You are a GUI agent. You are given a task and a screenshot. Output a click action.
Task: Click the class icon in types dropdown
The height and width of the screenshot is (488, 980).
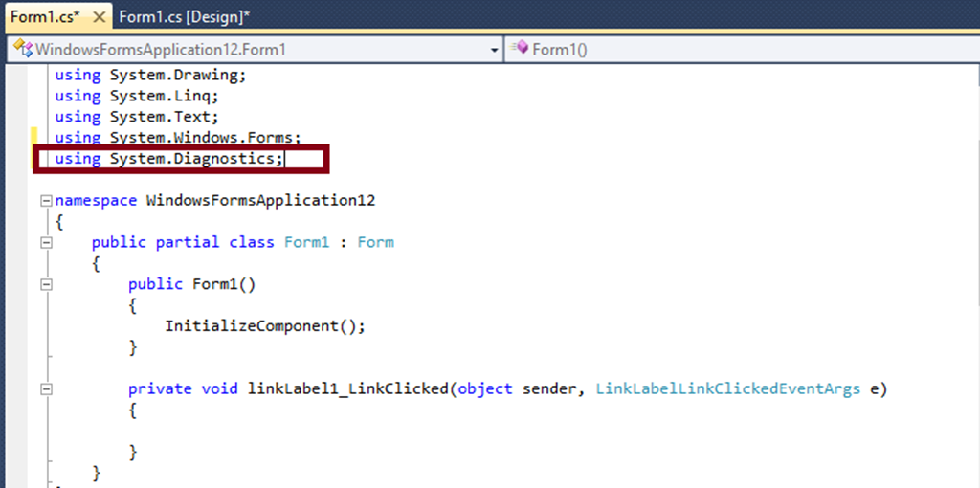point(22,49)
